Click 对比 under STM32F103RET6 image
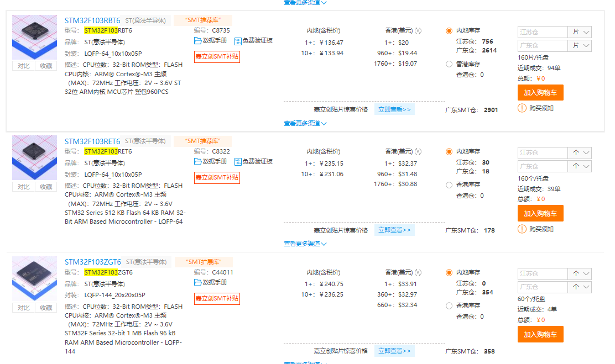This screenshot has width=615, height=364. pyautogui.click(x=23, y=187)
